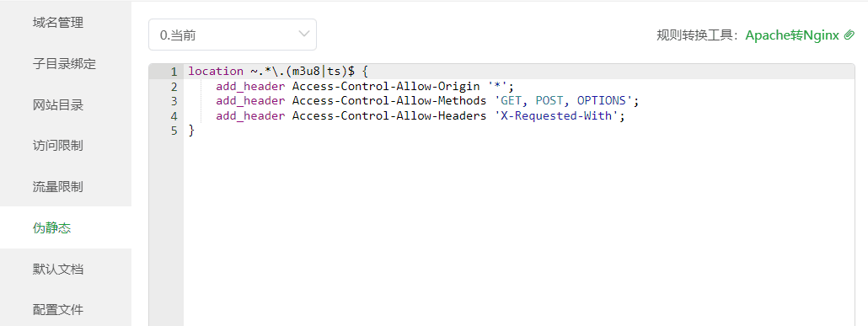
Task: Click line number 1 in the editor gutter
Action: (x=174, y=72)
